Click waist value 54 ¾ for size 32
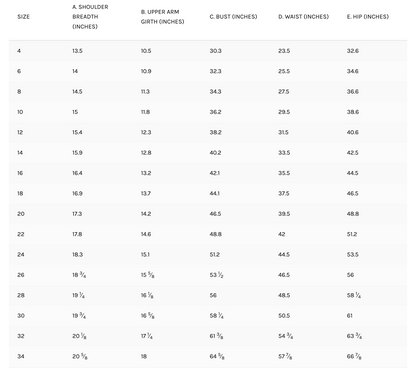The height and width of the screenshot is (368, 416). point(286,336)
